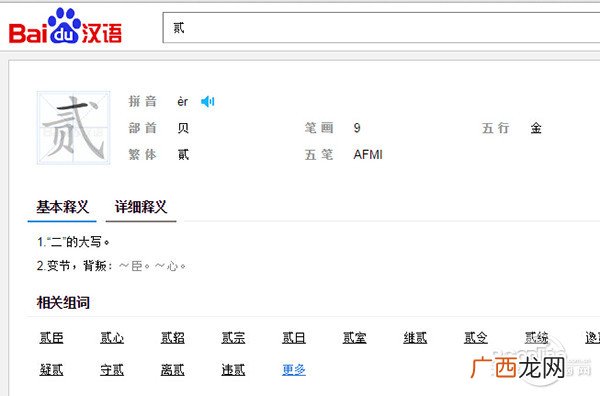Click definition line 1 “二”的大写
The height and width of the screenshot is (396, 600).
tap(73, 242)
